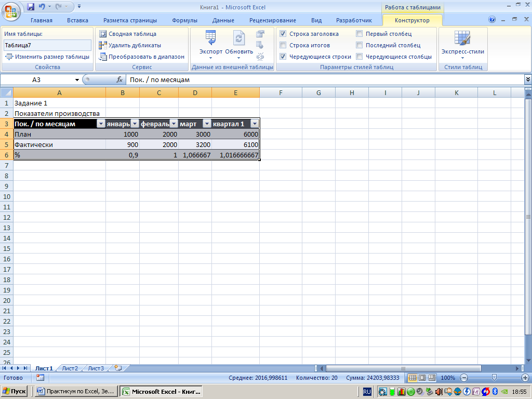Expand the Name Box dropdown arrow

click(x=77, y=79)
